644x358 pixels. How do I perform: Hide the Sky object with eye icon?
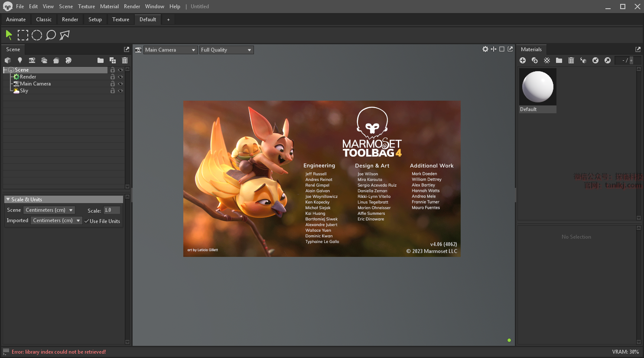(x=120, y=91)
